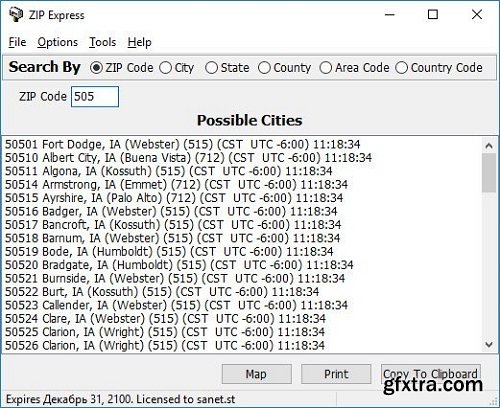Click the Print button
The height and width of the screenshot is (408, 500).
click(x=336, y=374)
